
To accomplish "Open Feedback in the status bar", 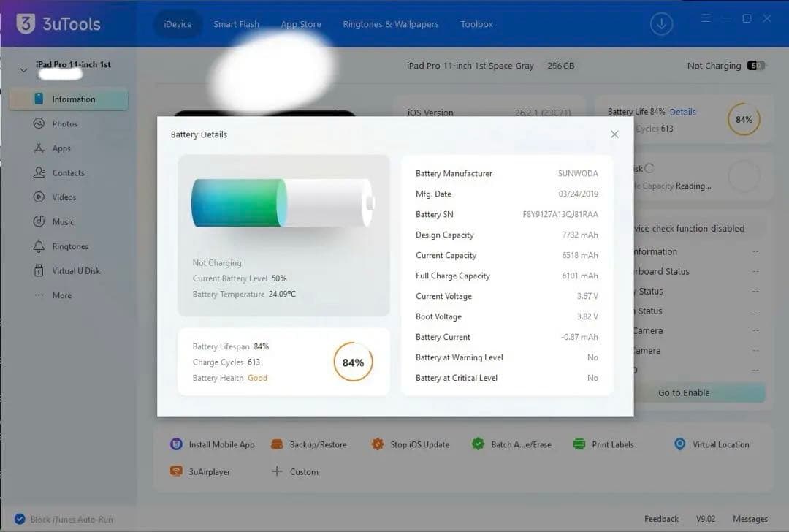I will click(661, 519).
